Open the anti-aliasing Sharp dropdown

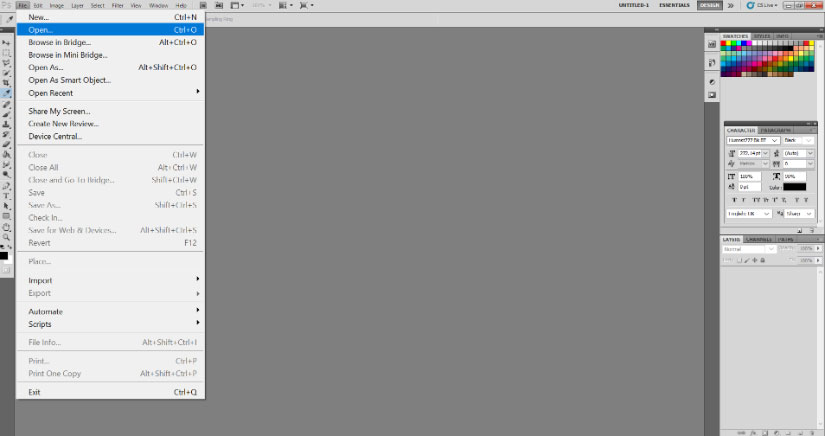pos(799,214)
